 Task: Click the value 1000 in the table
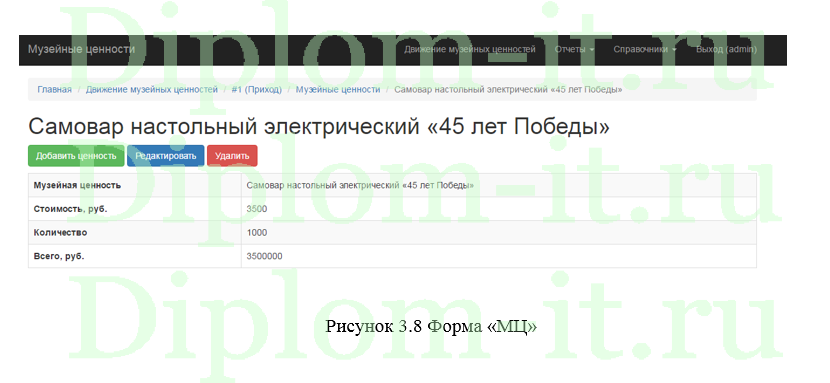click(x=257, y=233)
